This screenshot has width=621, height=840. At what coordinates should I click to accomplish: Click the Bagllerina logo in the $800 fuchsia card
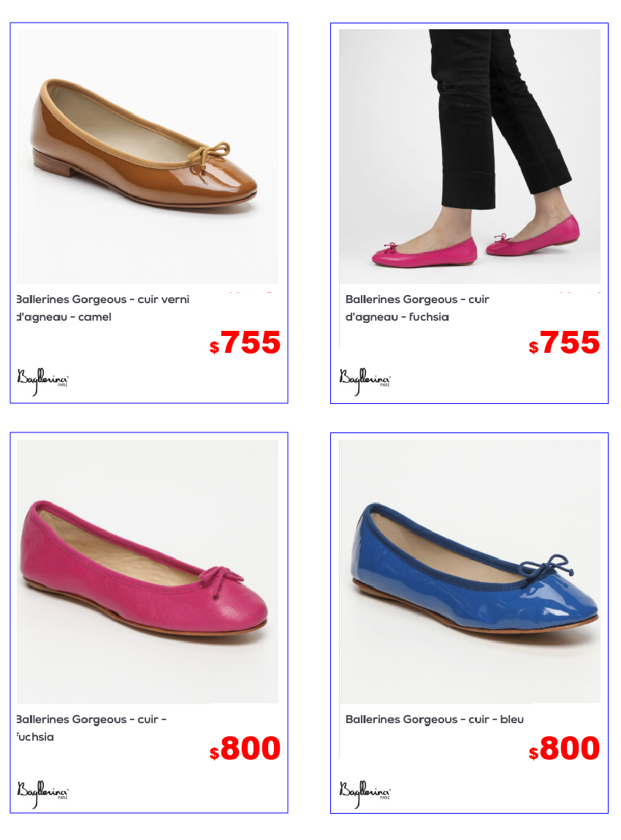click(43, 794)
